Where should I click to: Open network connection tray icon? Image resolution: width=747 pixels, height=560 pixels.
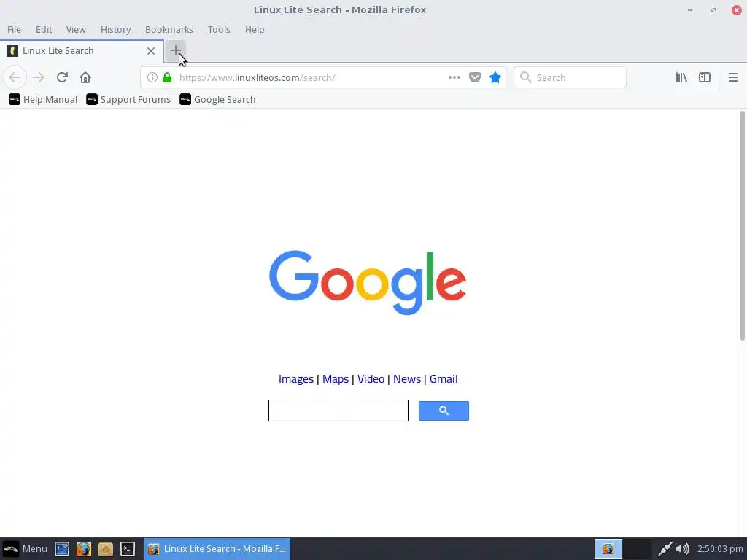(665, 549)
